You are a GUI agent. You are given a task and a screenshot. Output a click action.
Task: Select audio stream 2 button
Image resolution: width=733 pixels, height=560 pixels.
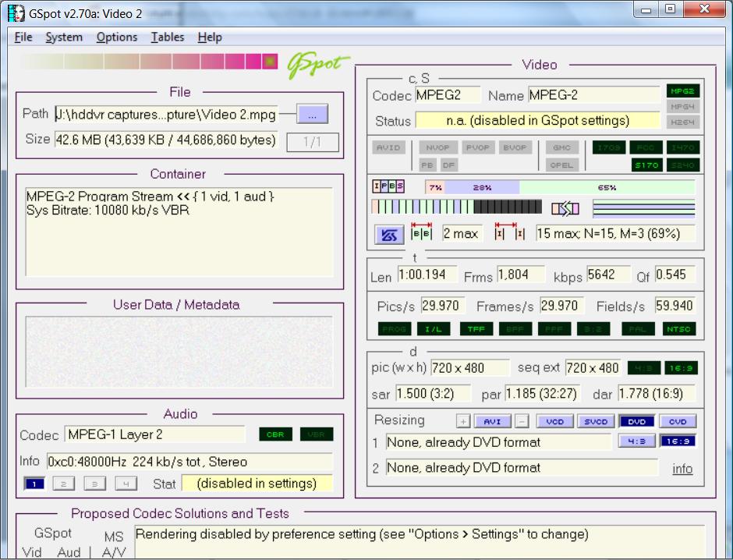(64, 484)
